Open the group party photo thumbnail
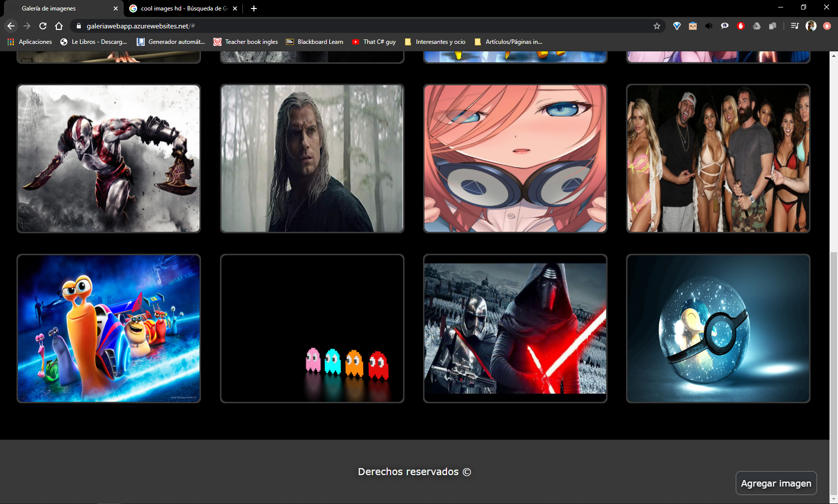This screenshot has width=838, height=504. pyautogui.click(x=718, y=159)
